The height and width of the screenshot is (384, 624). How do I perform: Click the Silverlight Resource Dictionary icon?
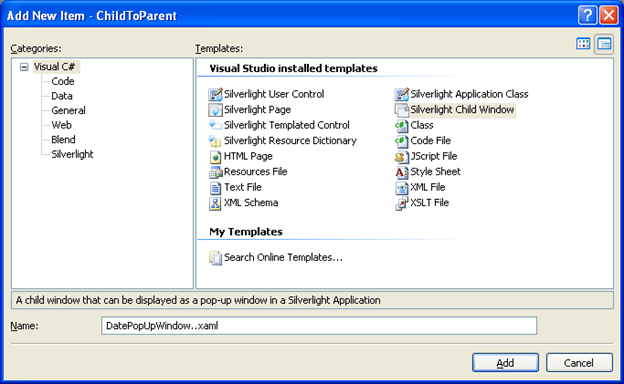pyautogui.click(x=215, y=141)
